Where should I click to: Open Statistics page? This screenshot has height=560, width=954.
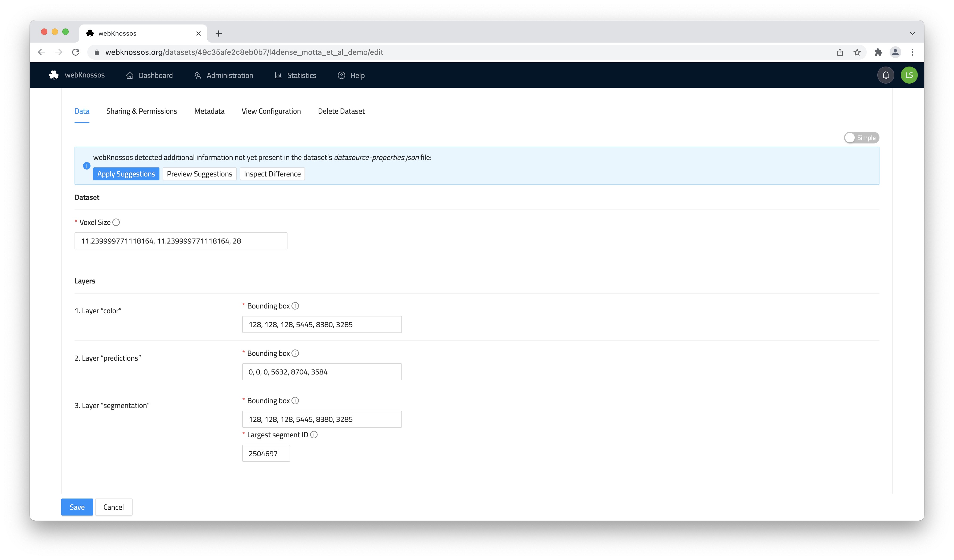point(295,75)
